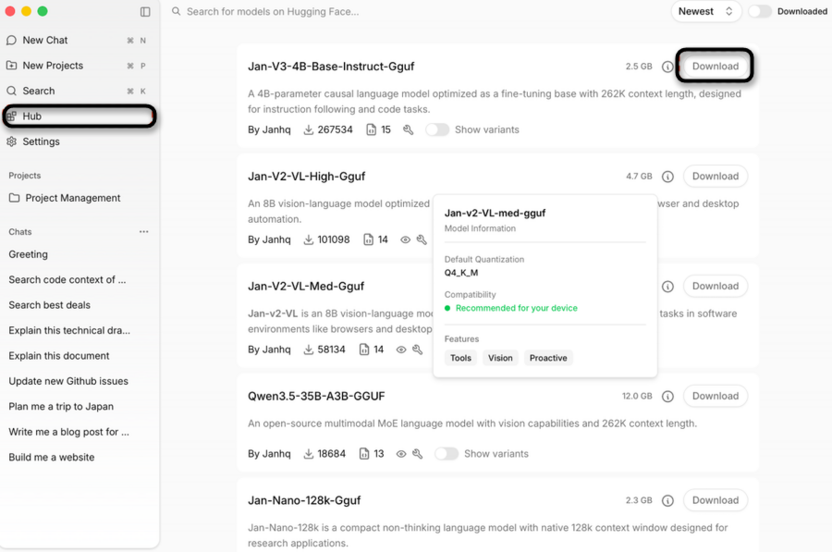Download Jan-Nano-128k-Gguf model
This screenshot has height=552, width=832.
(715, 500)
